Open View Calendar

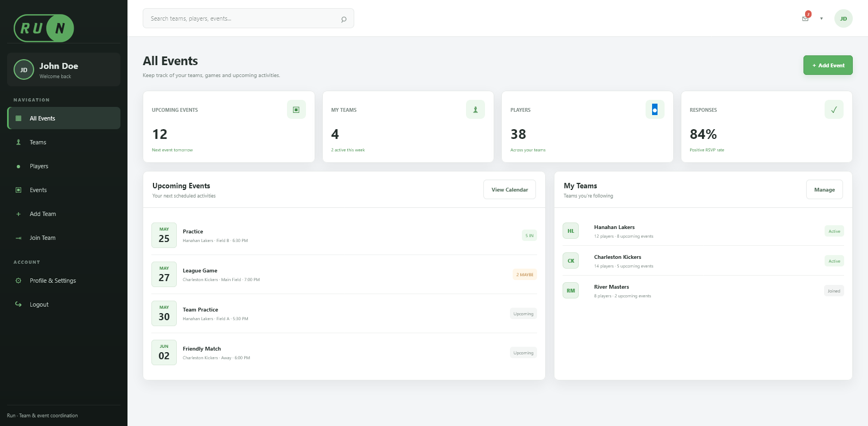click(x=509, y=189)
